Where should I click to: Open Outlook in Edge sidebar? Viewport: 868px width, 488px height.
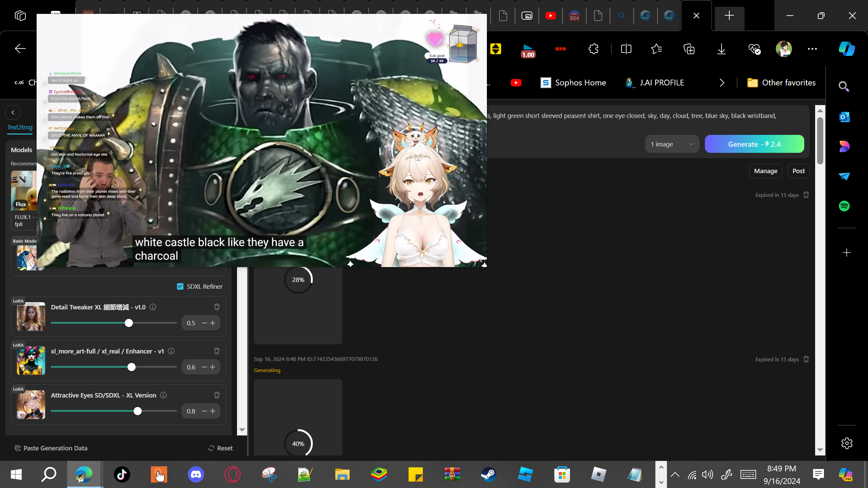(x=844, y=117)
